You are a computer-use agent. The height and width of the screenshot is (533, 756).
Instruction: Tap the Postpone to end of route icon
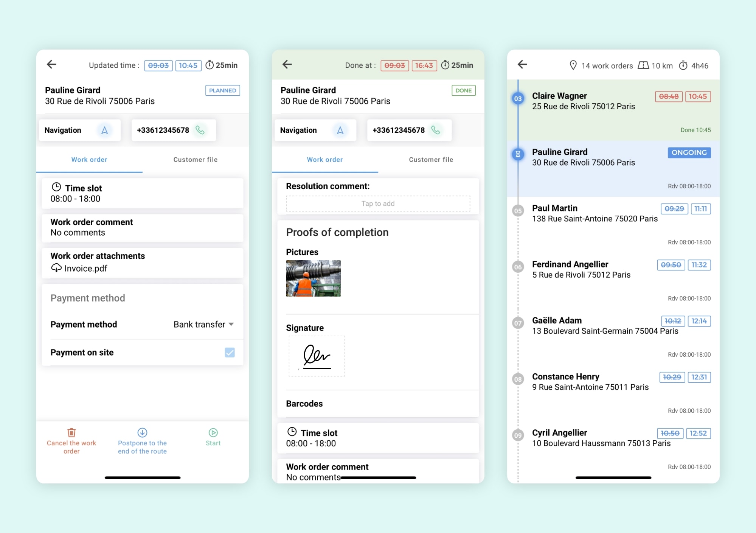click(142, 432)
